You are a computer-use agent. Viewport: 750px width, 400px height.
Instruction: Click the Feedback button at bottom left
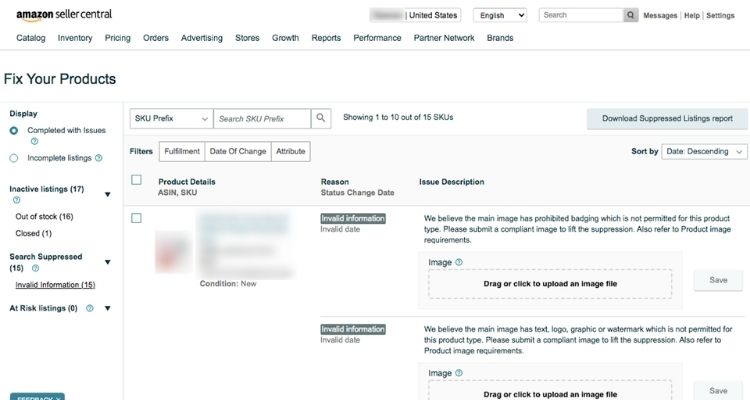[37, 397]
